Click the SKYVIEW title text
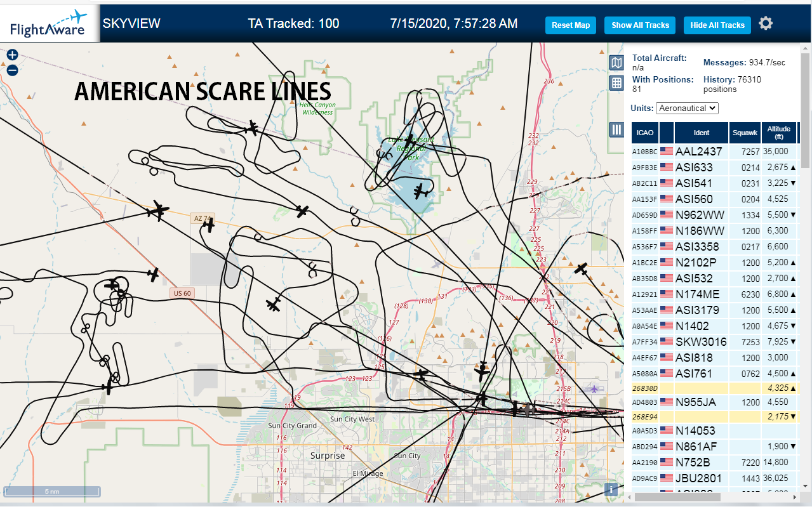 [131, 24]
